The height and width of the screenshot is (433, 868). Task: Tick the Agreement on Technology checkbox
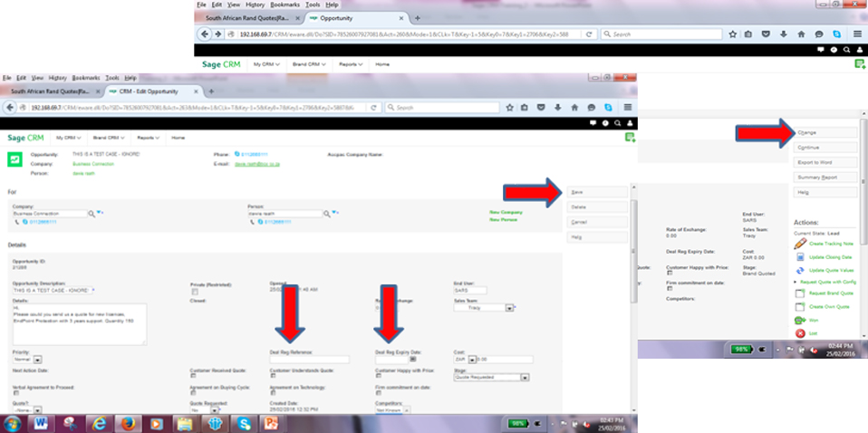pos(273,392)
